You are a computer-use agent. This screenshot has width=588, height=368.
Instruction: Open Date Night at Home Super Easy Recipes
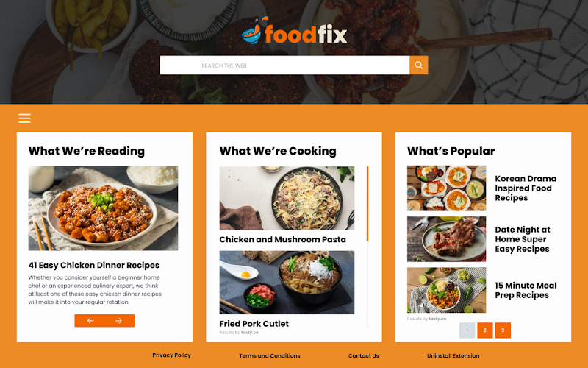(x=522, y=239)
